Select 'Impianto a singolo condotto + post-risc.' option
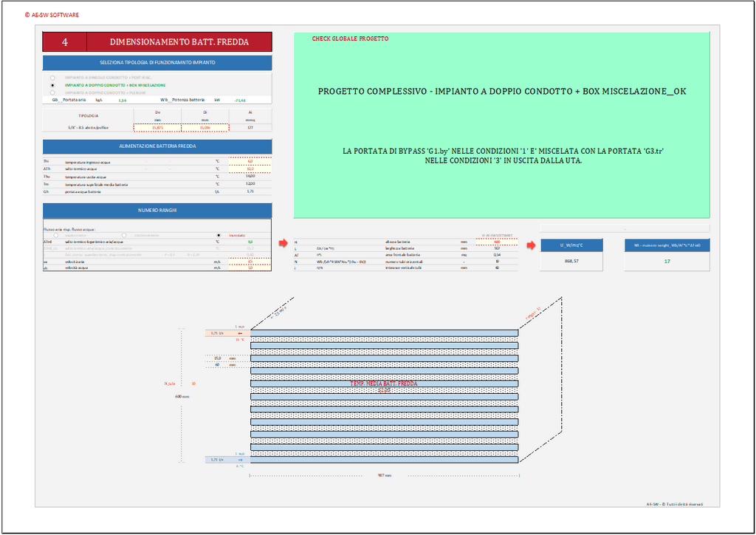The image size is (756, 535). click(52, 77)
